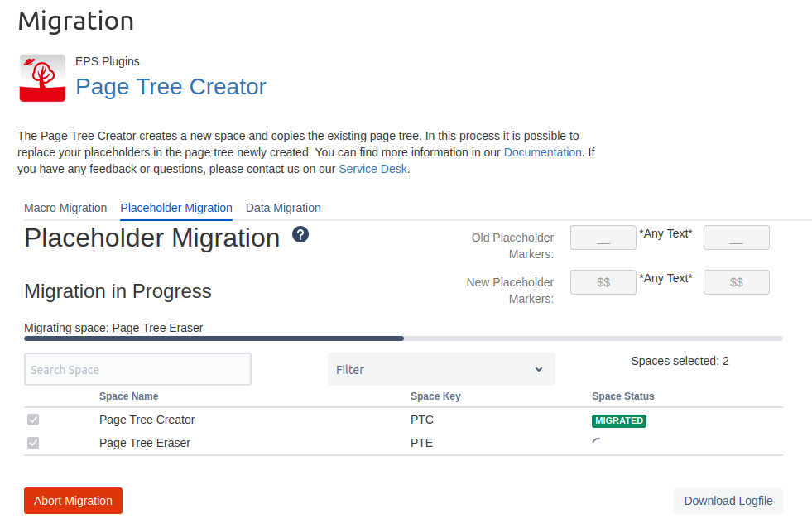Click the Page Tree Creator title link
The image size is (812, 528).
coord(171,87)
